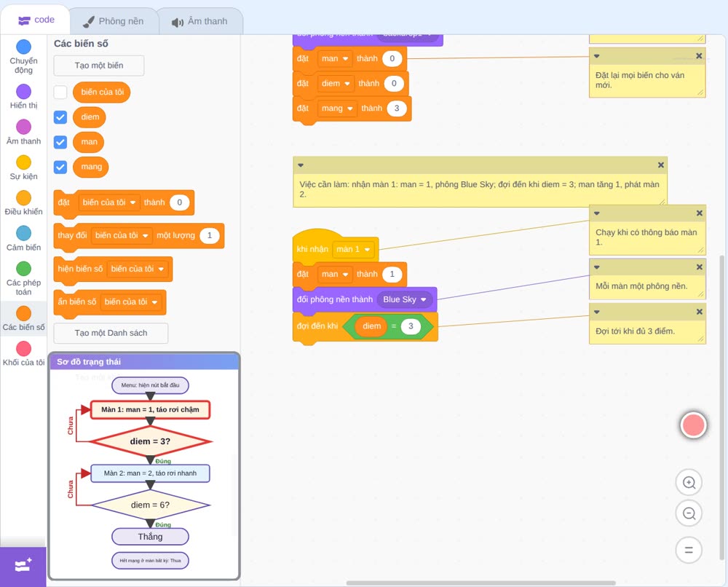Image resolution: width=728 pixels, height=587 pixels.
Task: Zoom out the code workspace
Action: pyautogui.click(x=689, y=513)
